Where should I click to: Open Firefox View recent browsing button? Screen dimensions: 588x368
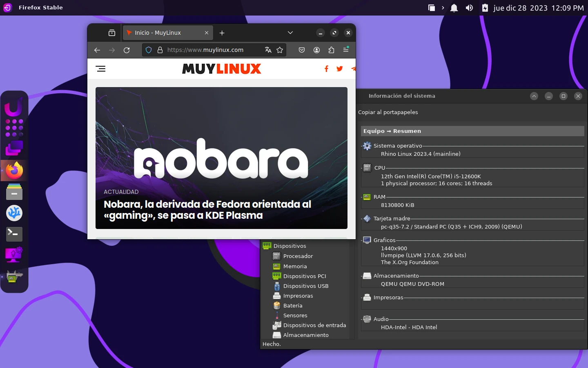point(112,33)
